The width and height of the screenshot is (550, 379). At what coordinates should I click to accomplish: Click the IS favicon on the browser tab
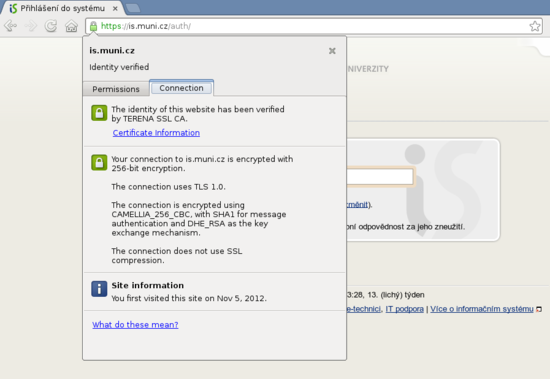[x=13, y=8]
